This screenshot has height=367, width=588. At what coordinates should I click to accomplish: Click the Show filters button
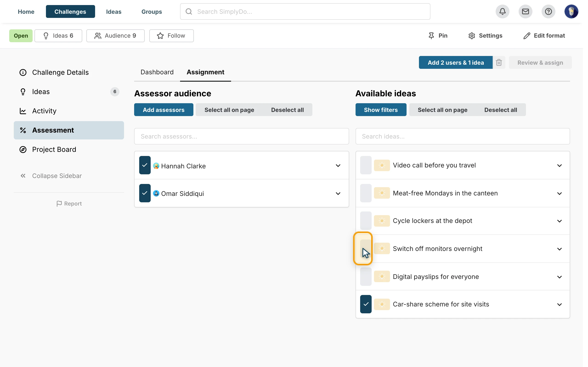(x=381, y=110)
